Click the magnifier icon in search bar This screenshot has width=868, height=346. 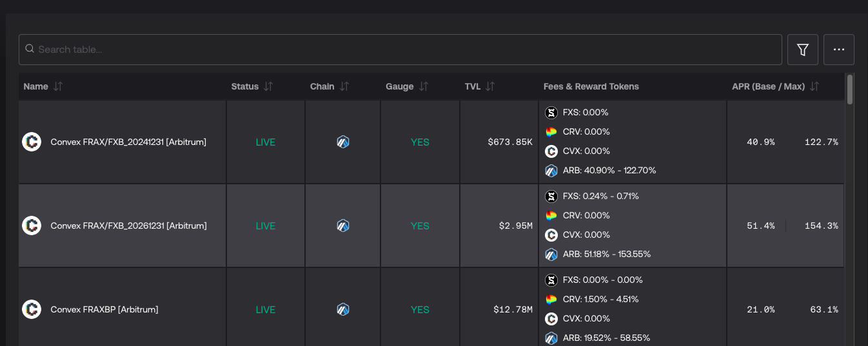[30, 49]
